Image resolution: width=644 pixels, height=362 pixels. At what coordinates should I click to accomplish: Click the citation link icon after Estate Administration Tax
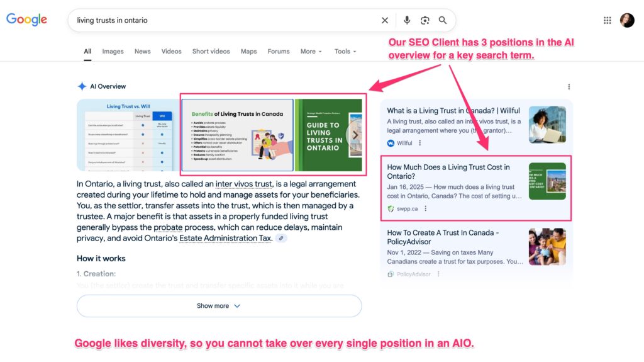click(x=281, y=238)
